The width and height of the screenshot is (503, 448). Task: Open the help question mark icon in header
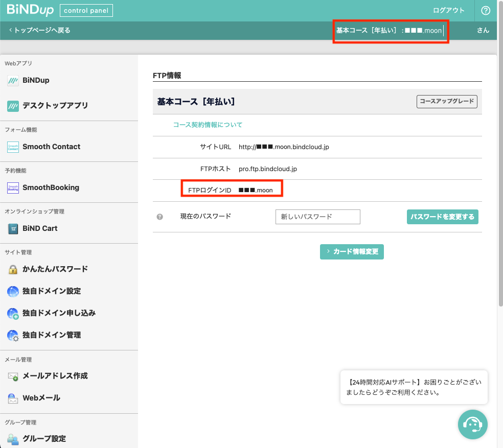(x=485, y=11)
